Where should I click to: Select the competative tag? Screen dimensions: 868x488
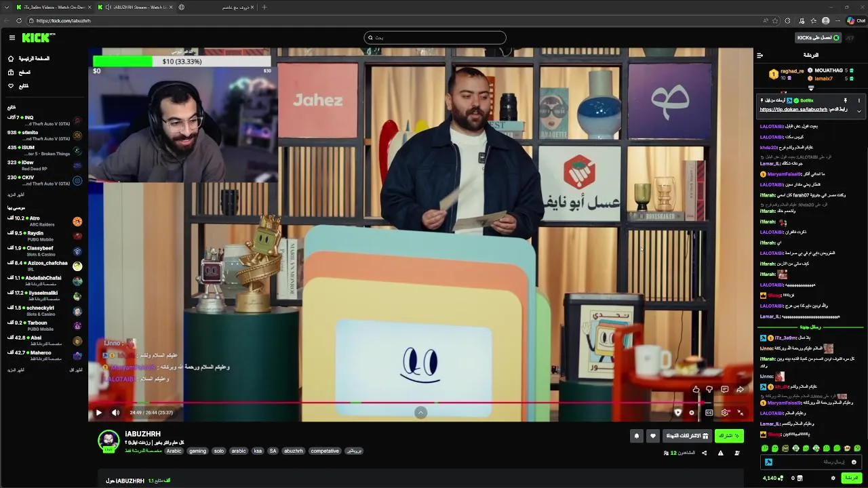(325, 451)
